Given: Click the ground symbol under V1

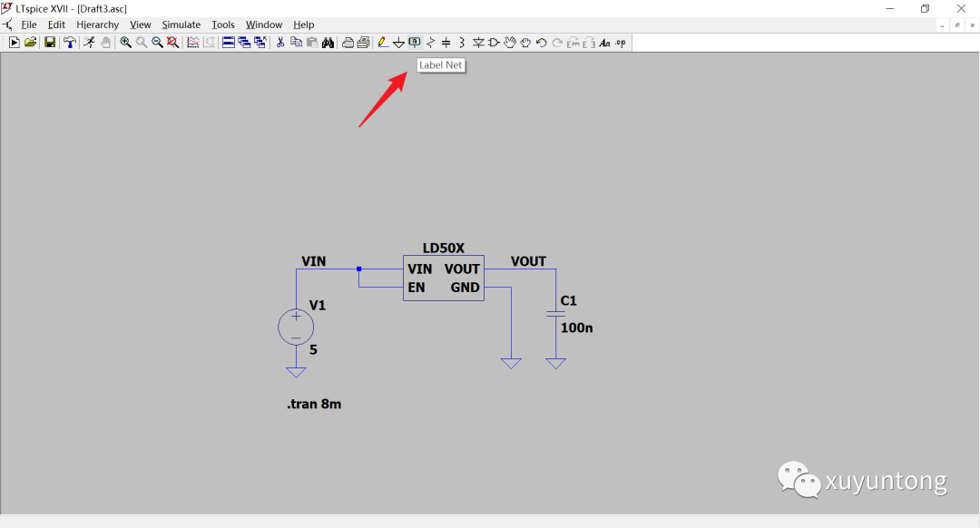Looking at the screenshot, I should (x=296, y=372).
